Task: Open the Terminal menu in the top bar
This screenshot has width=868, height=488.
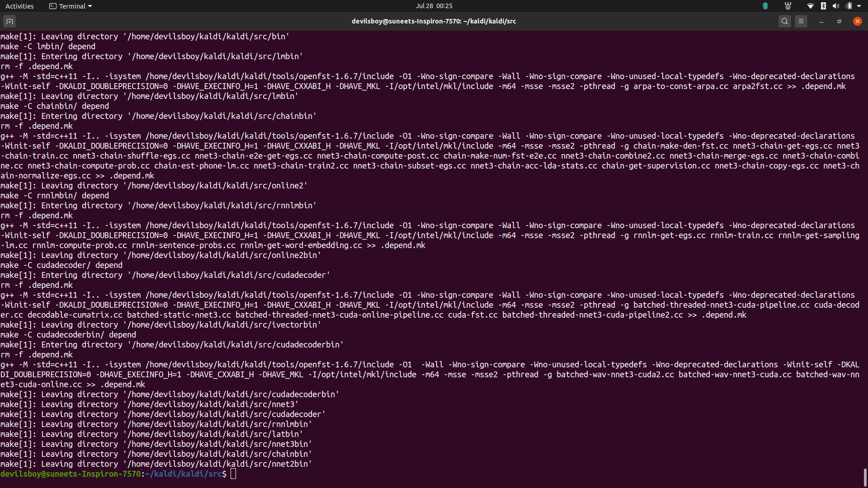Action: pos(70,6)
